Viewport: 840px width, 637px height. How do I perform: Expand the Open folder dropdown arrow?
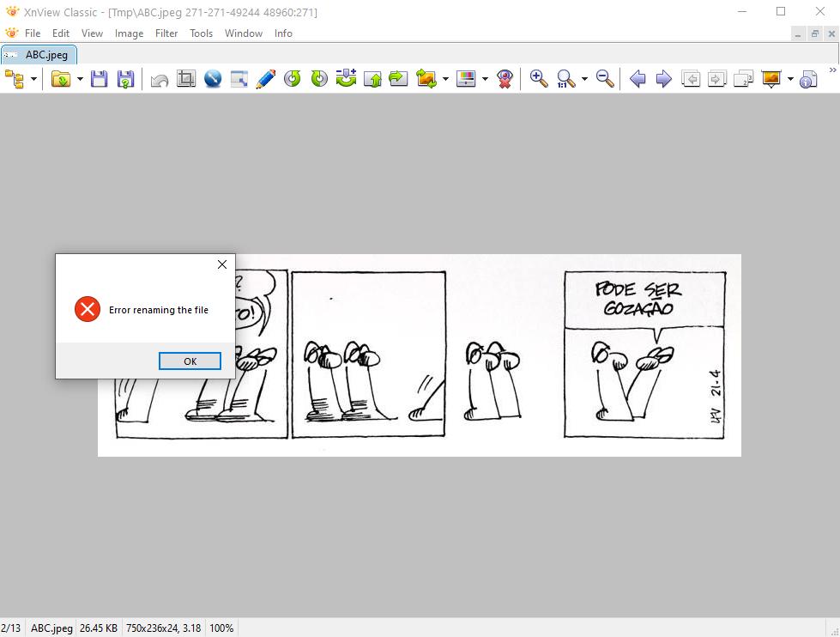[80, 79]
